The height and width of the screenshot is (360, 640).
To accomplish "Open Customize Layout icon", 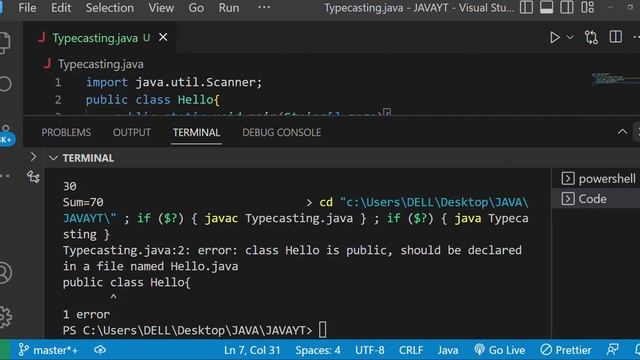I will pos(588,7).
